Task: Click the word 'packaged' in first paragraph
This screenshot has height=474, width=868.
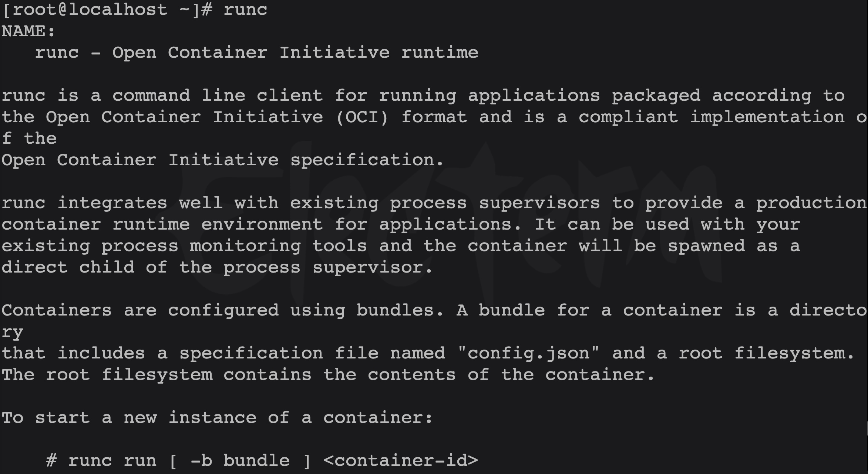Action: 656,96
